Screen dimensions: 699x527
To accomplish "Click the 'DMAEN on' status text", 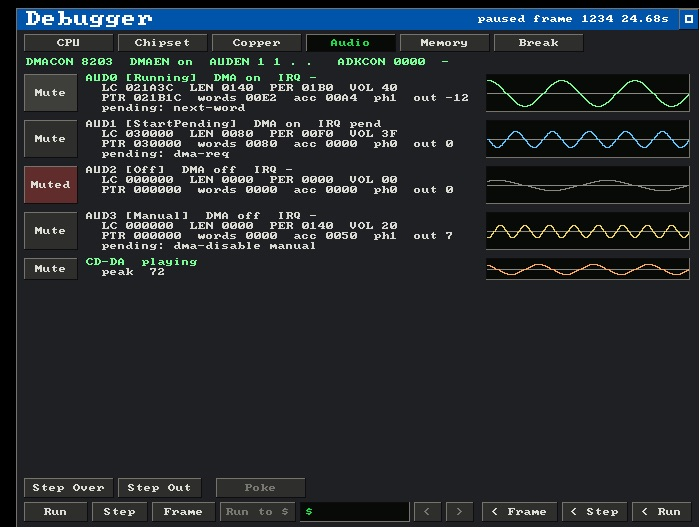I will tap(161, 62).
